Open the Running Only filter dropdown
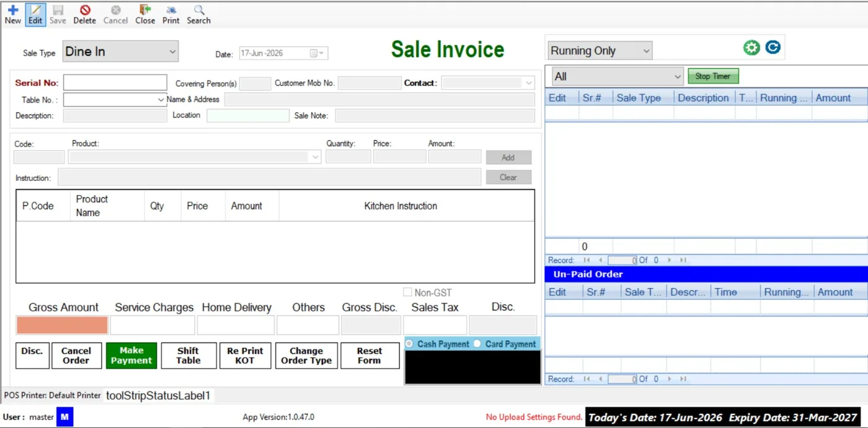The height and width of the screenshot is (428, 868). tap(600, 51)
